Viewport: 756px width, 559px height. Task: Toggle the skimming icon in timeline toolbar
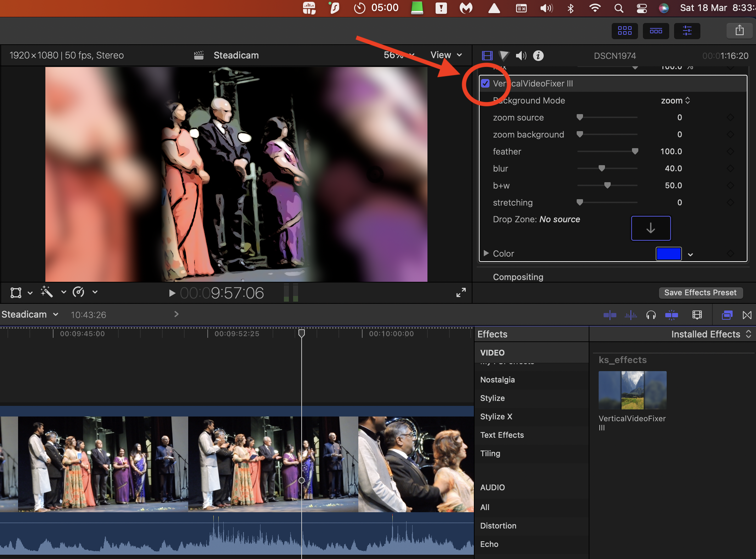point(610,315)
